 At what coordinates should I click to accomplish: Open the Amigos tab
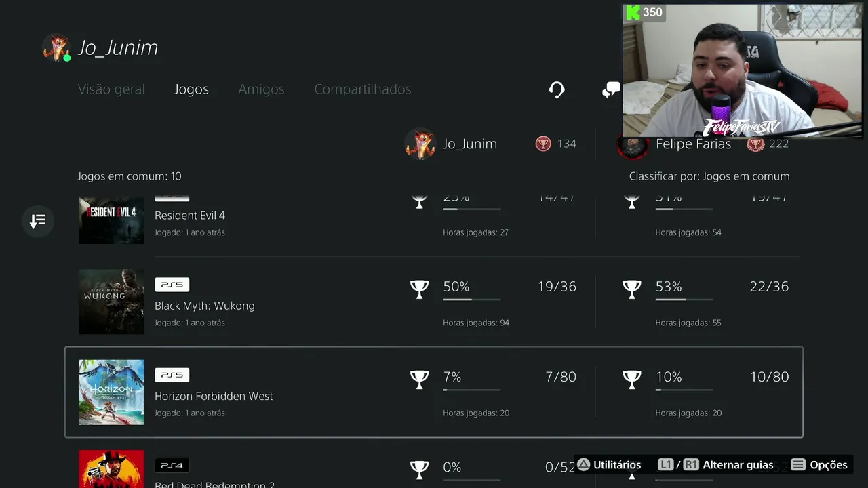click(x=261, y=89)
